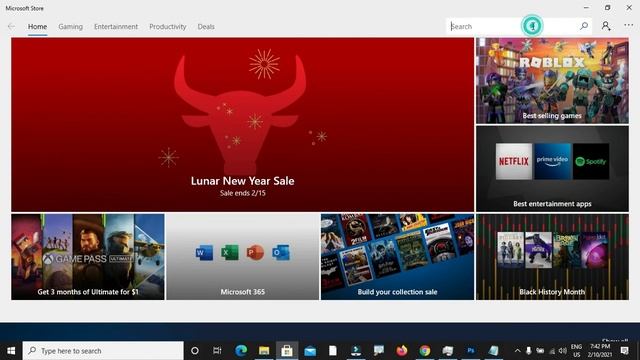
Task: Launch Google Chrome from the taskbar
Action: (x=424, y=351)
